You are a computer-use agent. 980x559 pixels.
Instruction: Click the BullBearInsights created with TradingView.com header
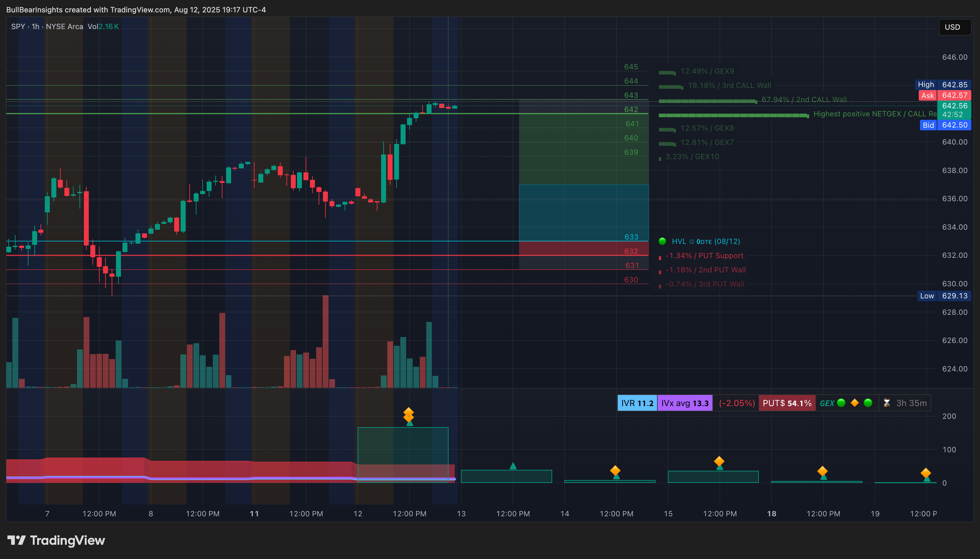136,10
